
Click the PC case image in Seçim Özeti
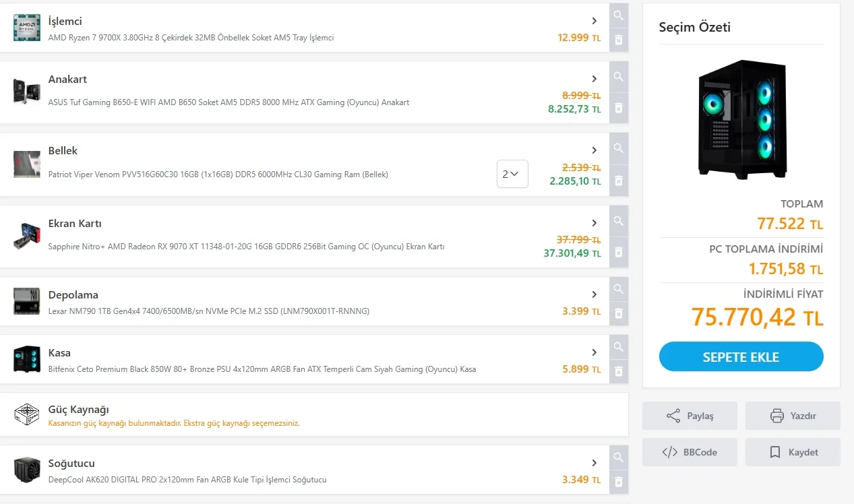[x=741, y=119]
